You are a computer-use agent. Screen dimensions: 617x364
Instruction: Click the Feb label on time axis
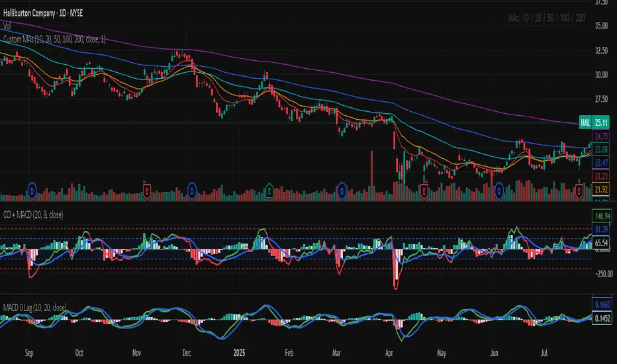tap(289, 353)
